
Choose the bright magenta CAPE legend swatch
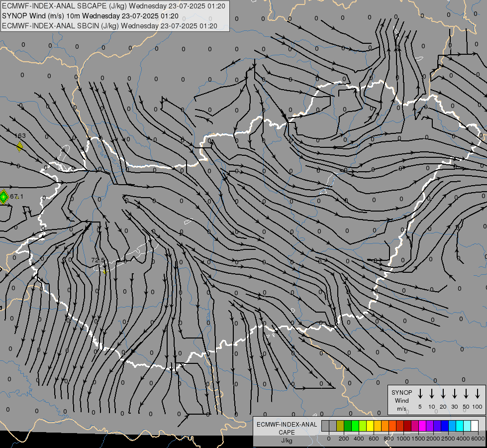pyautogui.click(x=422, y=426)
